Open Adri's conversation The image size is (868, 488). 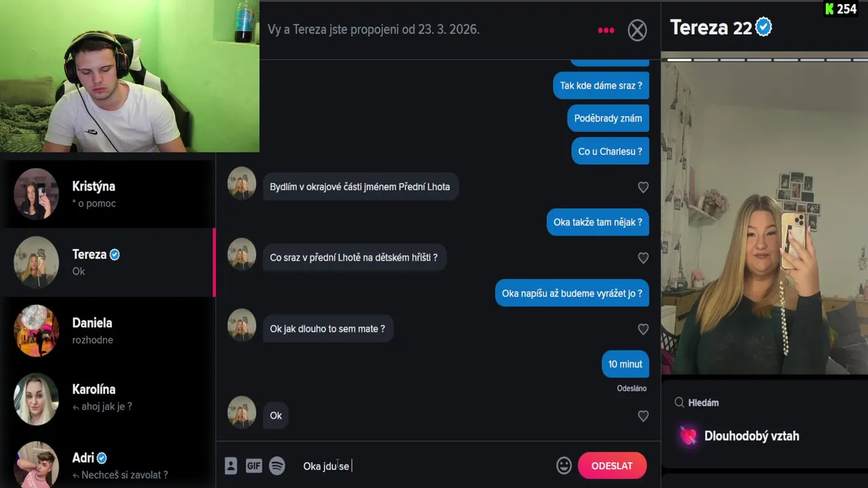pos(108,464)
